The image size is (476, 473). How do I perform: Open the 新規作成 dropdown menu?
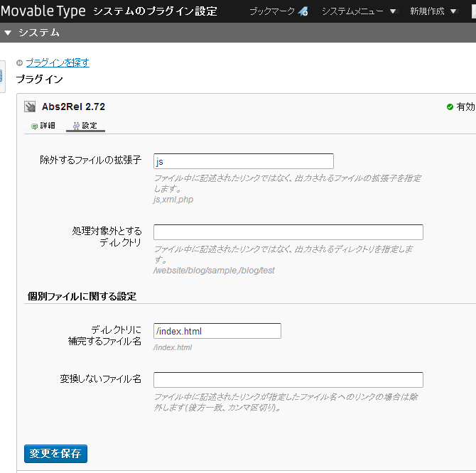click(x=433, y=11)
